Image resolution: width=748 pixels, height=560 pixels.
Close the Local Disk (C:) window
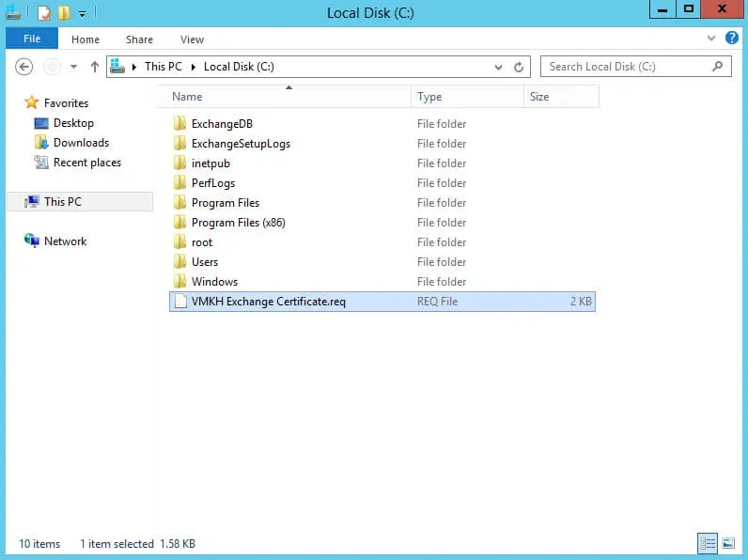tap(723, 9)
